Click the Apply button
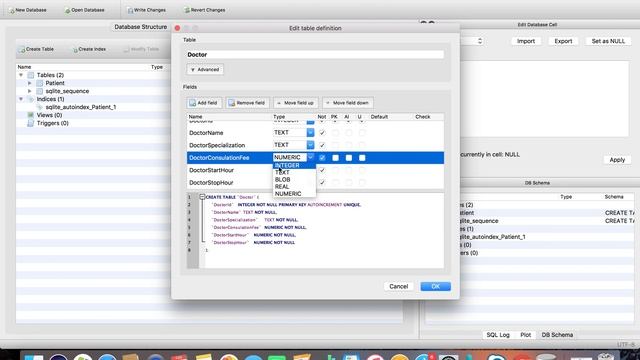 pyautogui.click(x=617, y=160)
